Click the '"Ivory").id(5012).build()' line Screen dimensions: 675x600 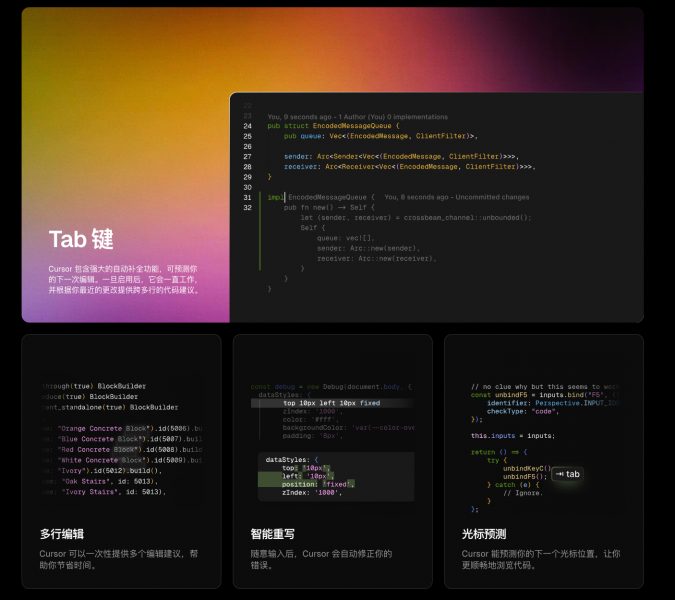(102, 470)
